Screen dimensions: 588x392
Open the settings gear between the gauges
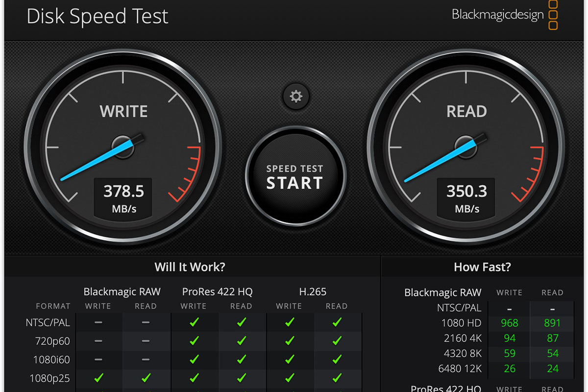(x=296, y=96)
